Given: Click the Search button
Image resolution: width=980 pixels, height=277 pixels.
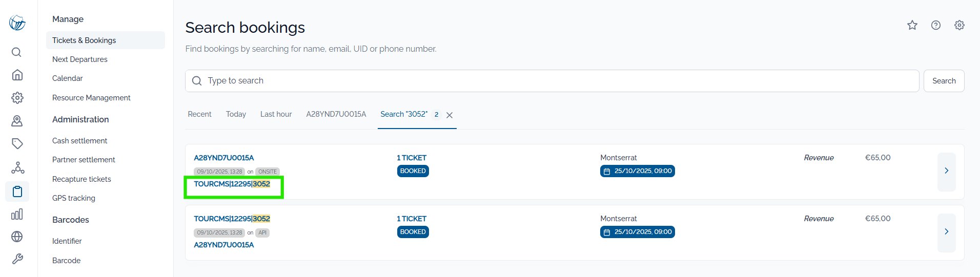Looking at the screenshot, I should [944, 81].
